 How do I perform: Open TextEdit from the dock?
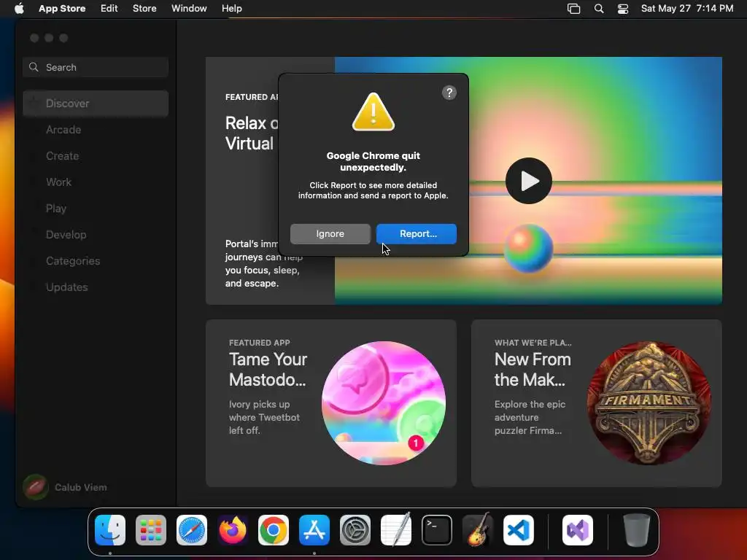(x=396, y=529)
